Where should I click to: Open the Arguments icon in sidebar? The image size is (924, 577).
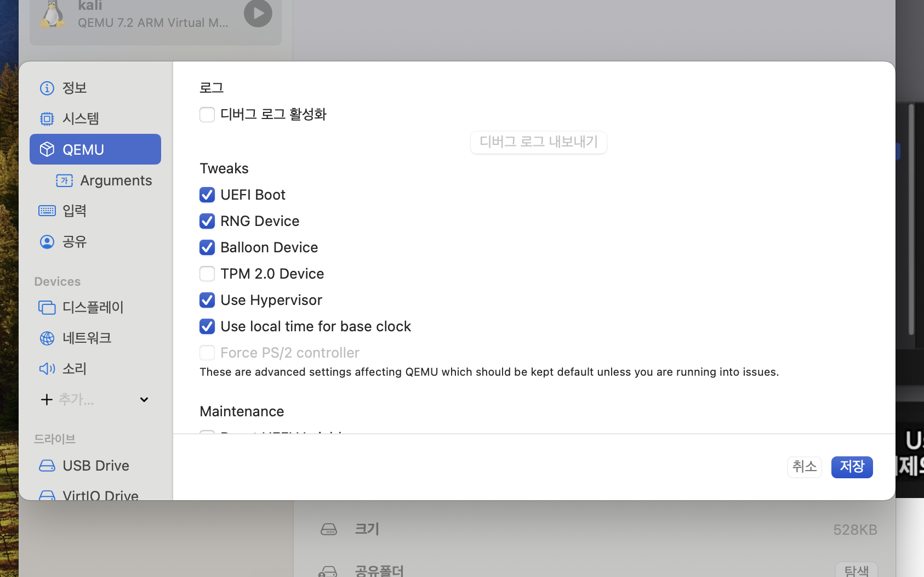coord(65,180)
